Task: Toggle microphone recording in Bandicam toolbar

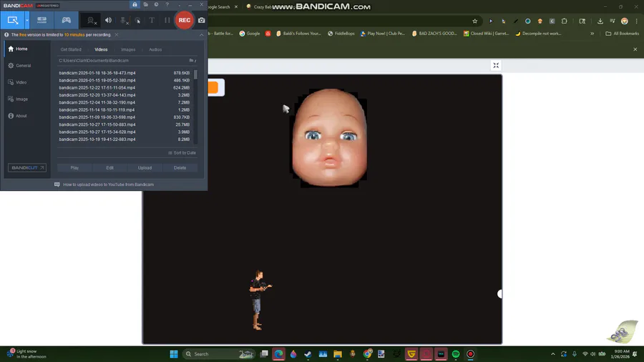Action: click(123, 20)
